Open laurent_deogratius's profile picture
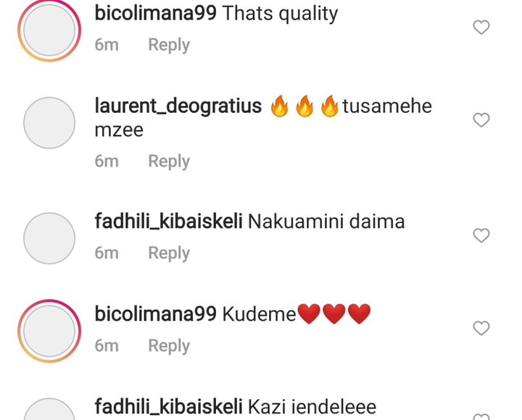The height and width of the screenshot is (420, 522). coord(49,122)
